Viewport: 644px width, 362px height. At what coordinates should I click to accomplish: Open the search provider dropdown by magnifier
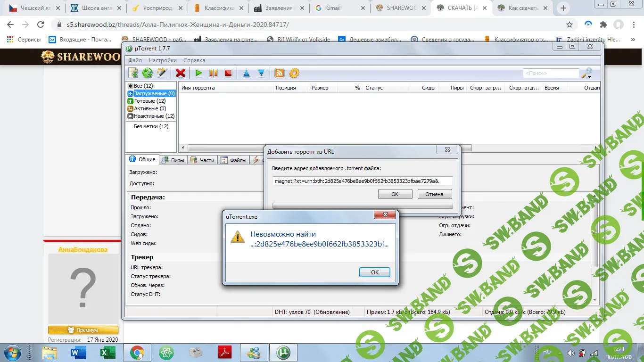(x=586, y=73)
